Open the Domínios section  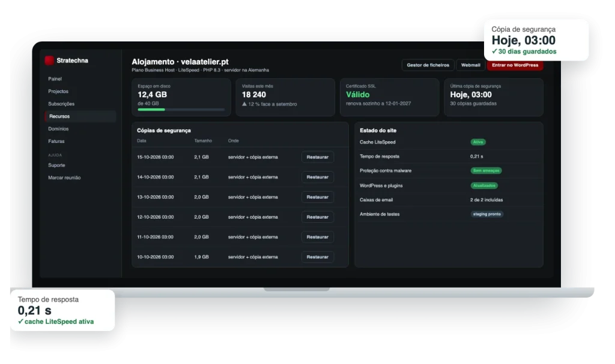click(58, 129)
